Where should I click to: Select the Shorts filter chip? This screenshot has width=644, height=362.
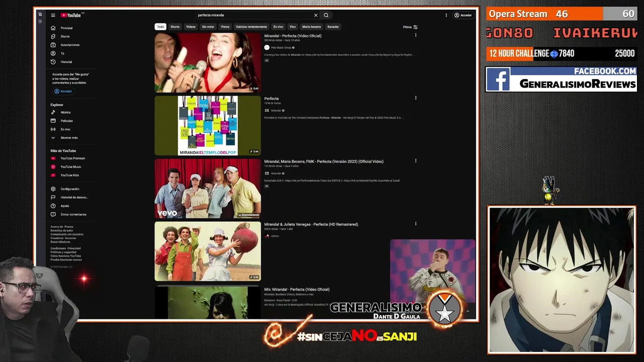click(175, 27)
